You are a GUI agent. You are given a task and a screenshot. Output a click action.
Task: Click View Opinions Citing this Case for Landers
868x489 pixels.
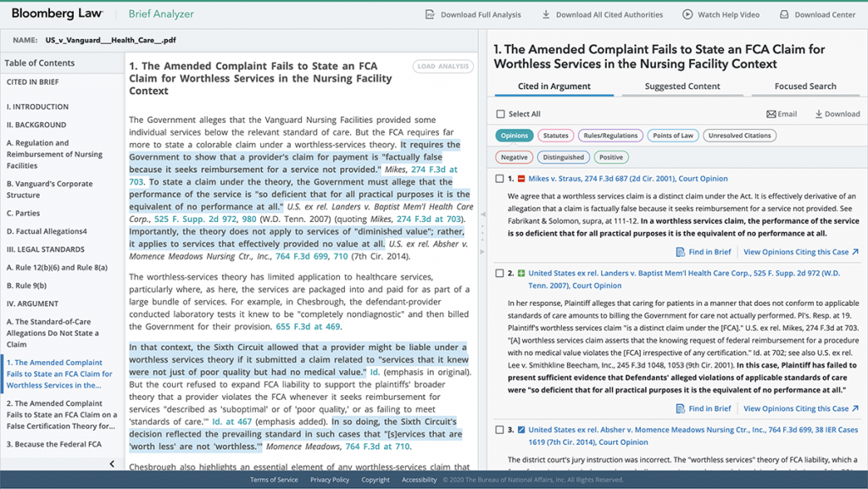[x=795, y=408]
